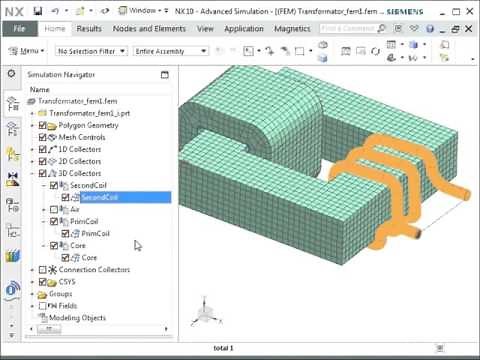Screen dimensions: 480x360
Task: Click the right arrow of navigator scrollbar
Action: [x=166, y=329]
